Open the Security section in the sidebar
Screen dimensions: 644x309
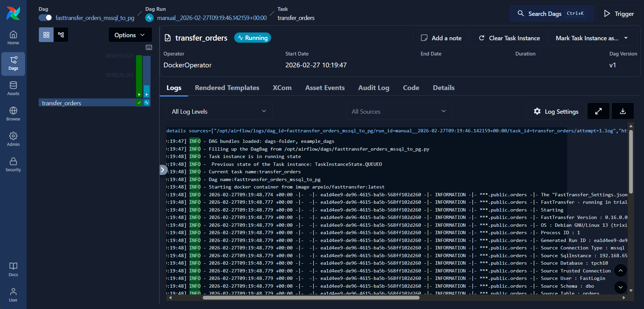click(x=13, y=164)
